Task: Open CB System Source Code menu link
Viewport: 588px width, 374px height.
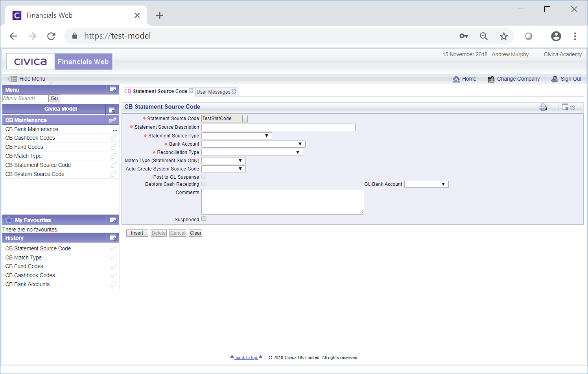Action: point(35,174)
